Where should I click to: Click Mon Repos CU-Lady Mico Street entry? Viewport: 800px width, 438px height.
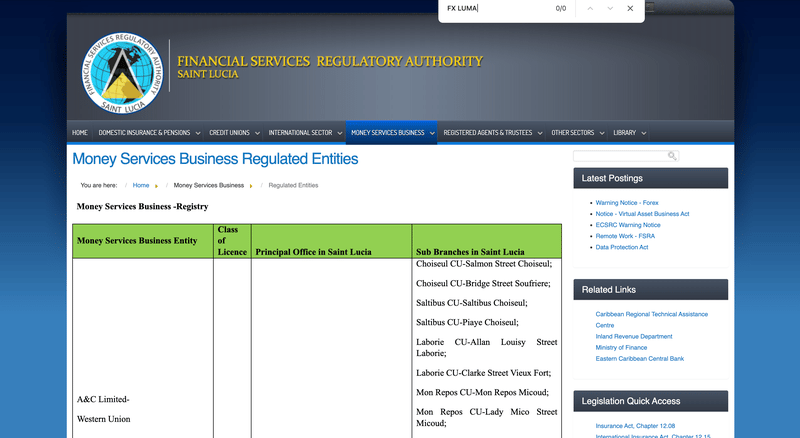coord(486,418)
